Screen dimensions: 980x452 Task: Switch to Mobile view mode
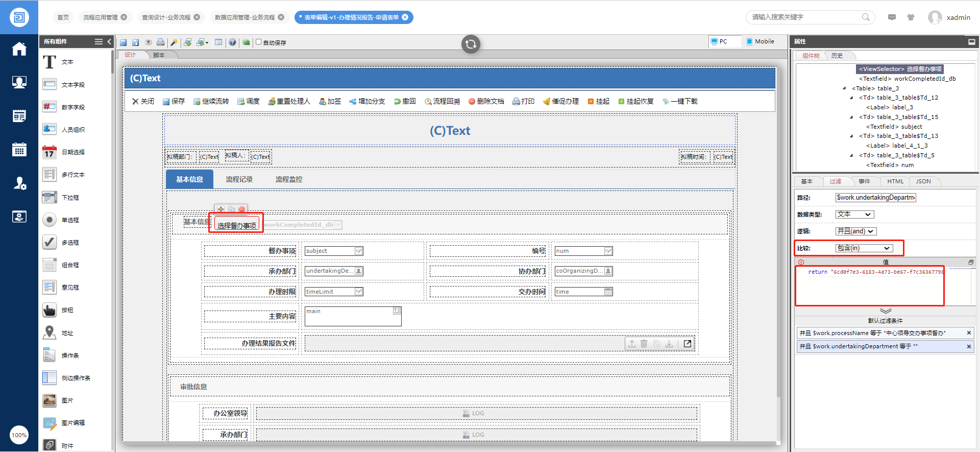(759, 41)
